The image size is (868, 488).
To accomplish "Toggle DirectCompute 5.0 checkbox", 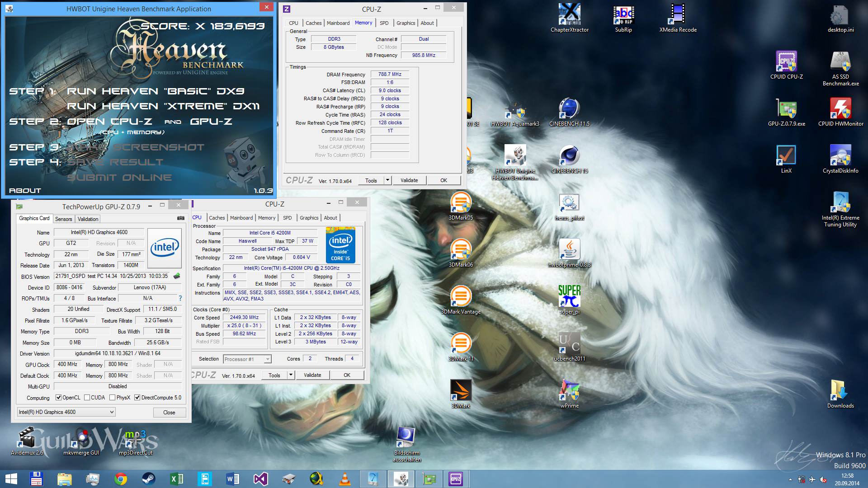I will [137, 398].
